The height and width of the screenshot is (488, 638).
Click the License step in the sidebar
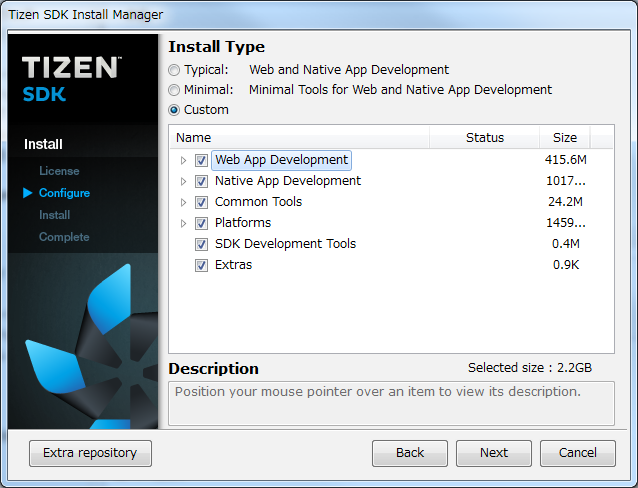pos(59,171)
